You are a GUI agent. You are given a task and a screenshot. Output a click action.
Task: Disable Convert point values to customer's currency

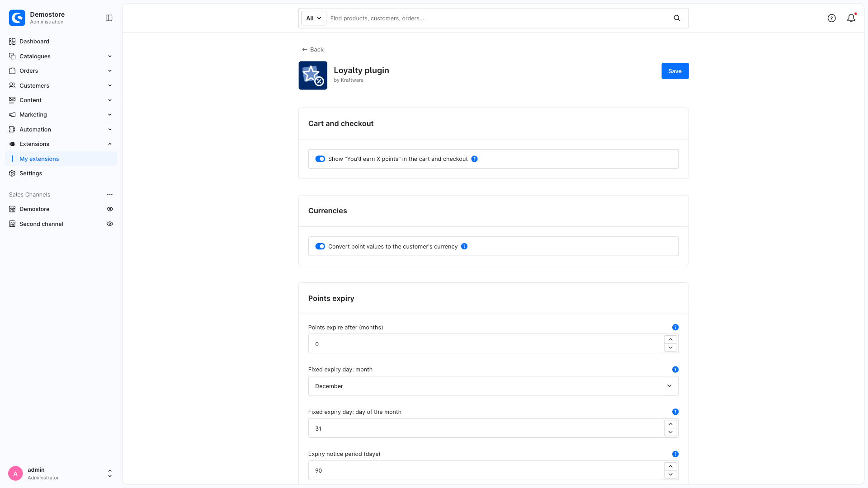(x=320, y=246)
